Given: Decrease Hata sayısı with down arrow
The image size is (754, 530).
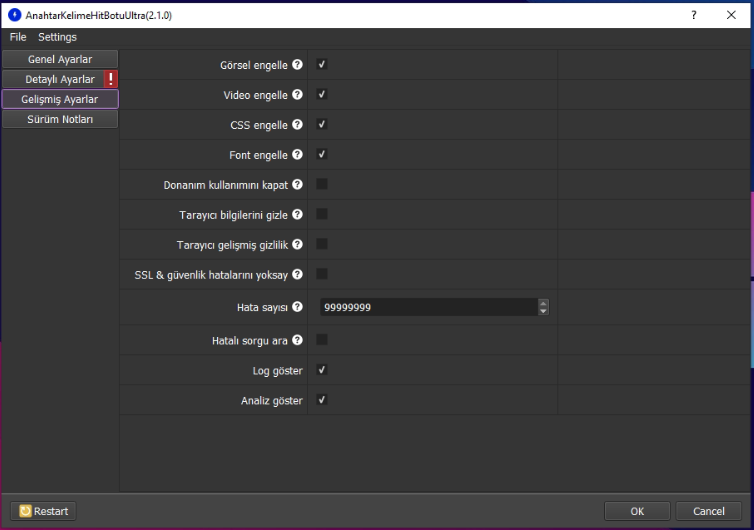Looking at the screenshot, I should 543,312.
